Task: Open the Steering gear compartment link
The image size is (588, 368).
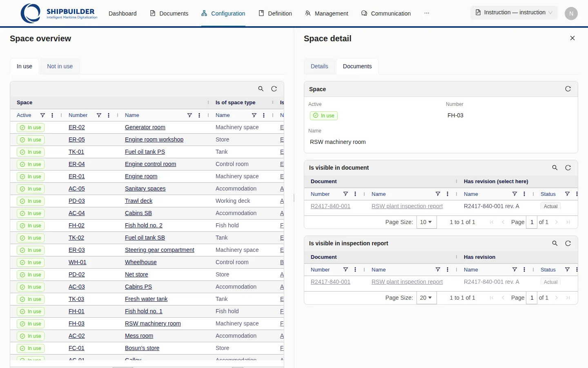Action: pos(160,250)
